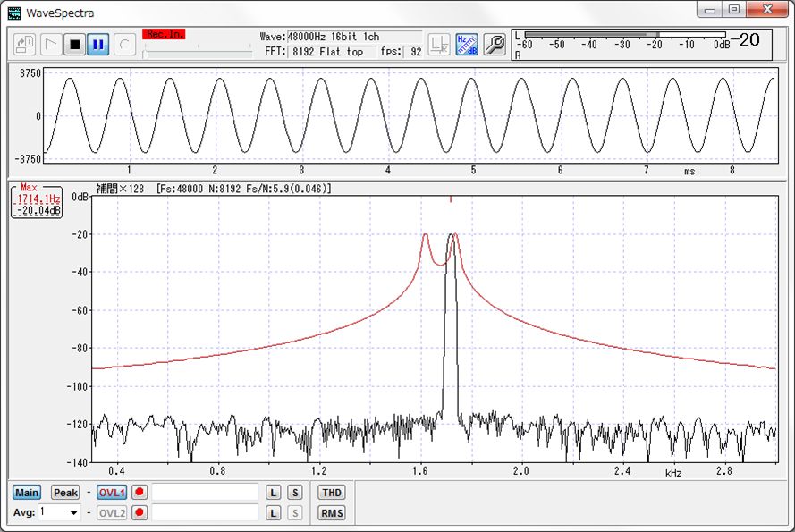Click the L button on OVL1 row
This screenshot has height=532, width=795.
[x=275, y=493]
